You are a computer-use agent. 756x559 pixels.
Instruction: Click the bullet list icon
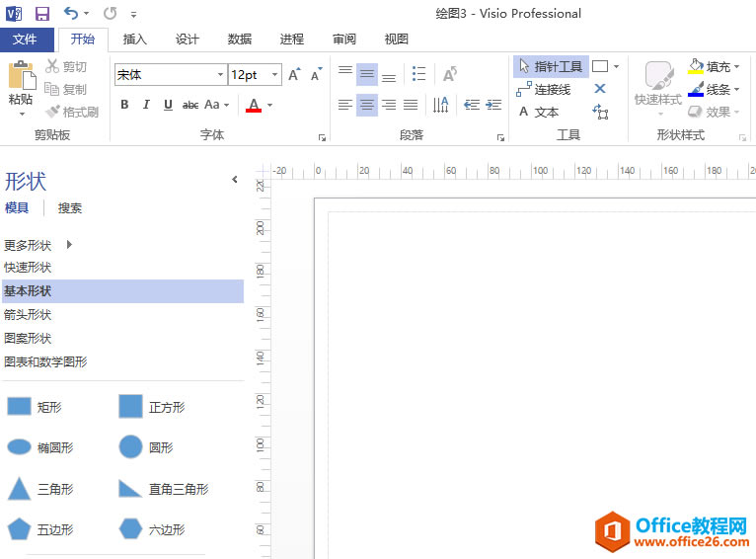[x=418, y=74]
